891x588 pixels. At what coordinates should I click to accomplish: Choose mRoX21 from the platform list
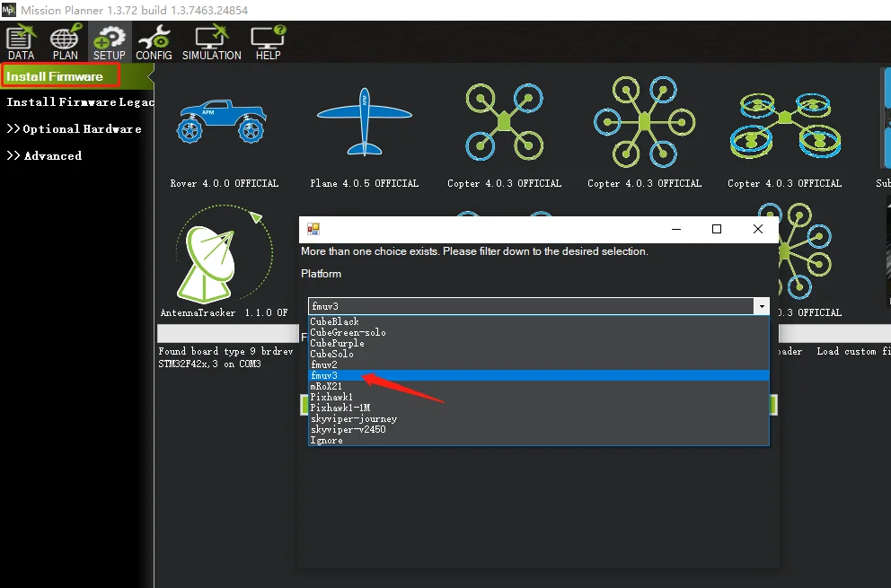(539, 386)
